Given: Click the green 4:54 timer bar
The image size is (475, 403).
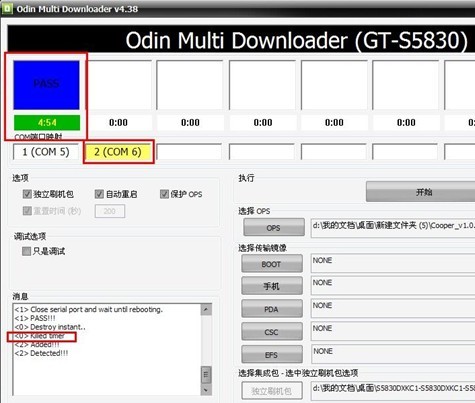Looking at the screenshot, I should pyautogui.click(x=47, y=122).
